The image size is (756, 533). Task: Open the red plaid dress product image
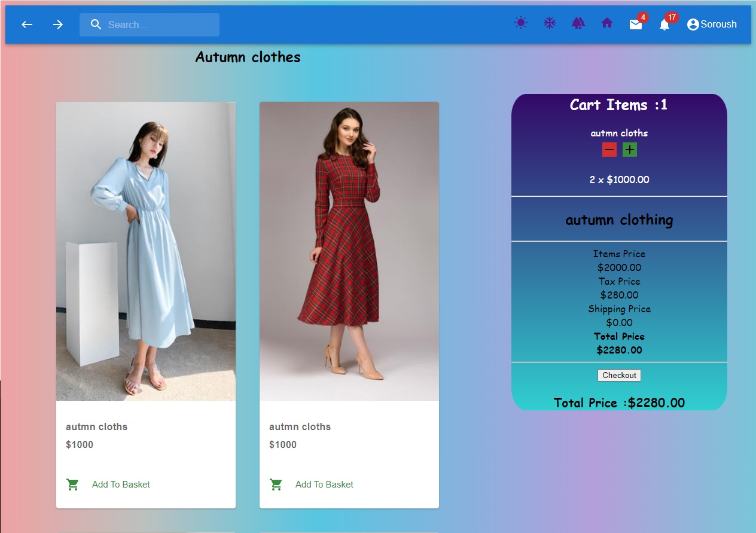(x=349, y=250)
